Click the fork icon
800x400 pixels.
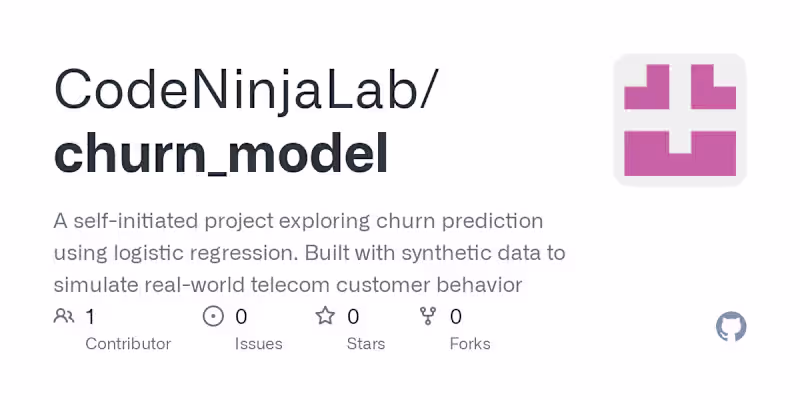tap(428, 317)
